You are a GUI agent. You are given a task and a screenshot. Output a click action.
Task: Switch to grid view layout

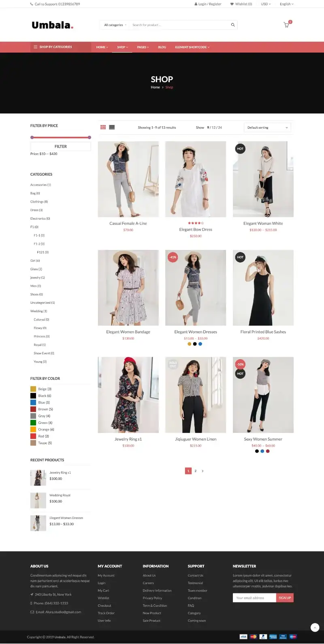[x=103, y=127]
